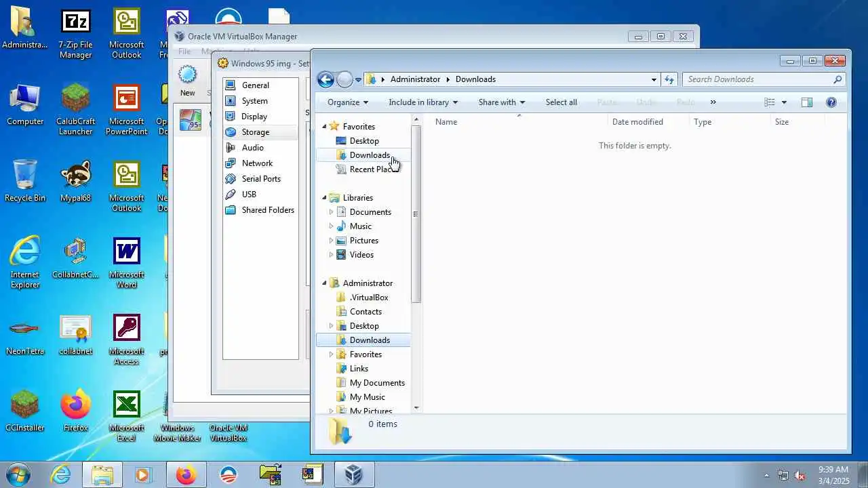Click Select all in toolbar
The height and width of the screenshot is (488, 868).
561,102
